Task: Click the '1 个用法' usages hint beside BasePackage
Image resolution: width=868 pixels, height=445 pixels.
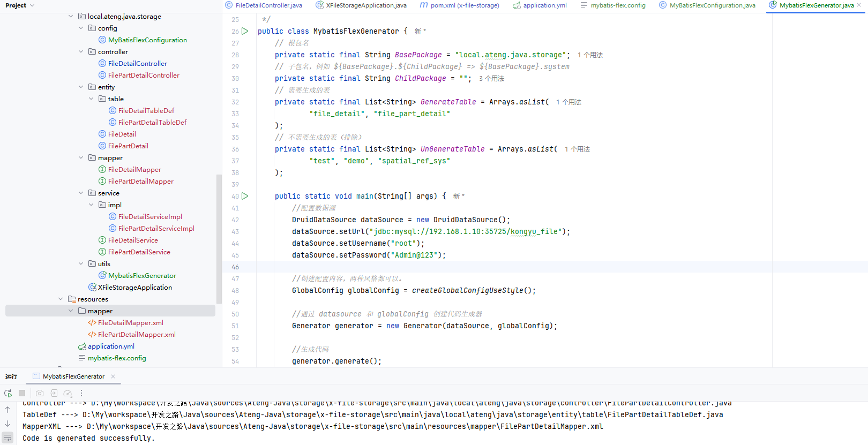Action: tap(590, 55)
